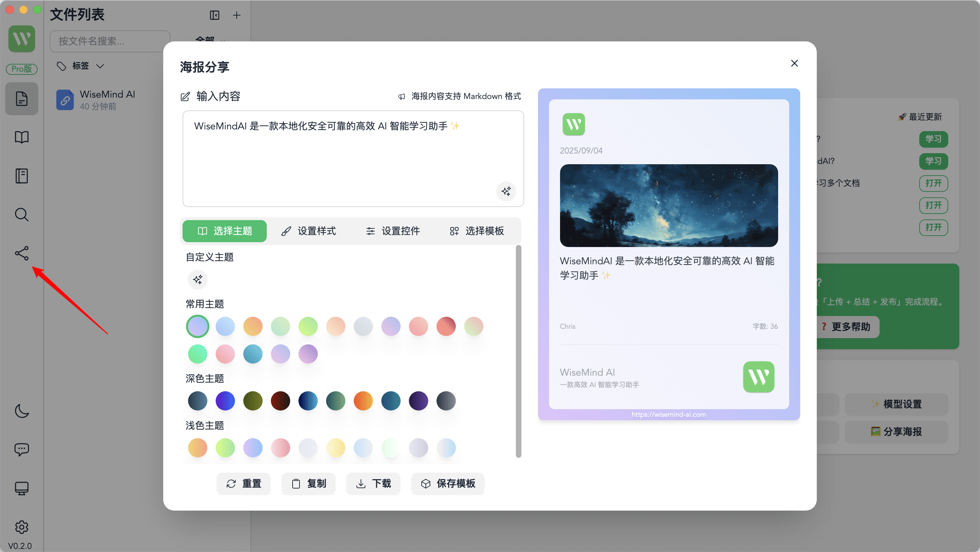This screenshot has width=980, height=552.
Task: Toggle dark mode moon icon
Action: [x=22, y=411]
